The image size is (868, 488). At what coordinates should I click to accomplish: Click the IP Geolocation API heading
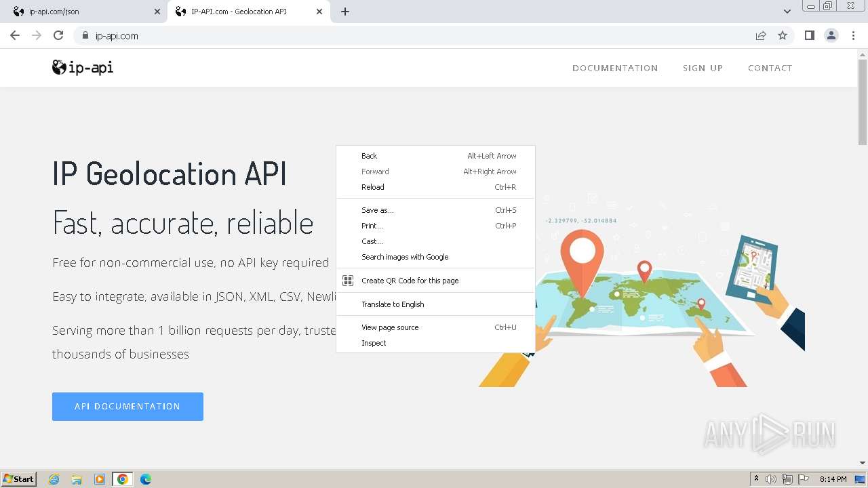pyautogui.click(x=170, y=174)
